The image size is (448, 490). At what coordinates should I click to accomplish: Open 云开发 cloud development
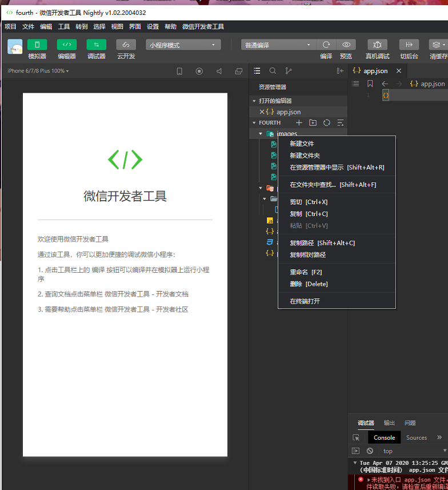(126, 45)
